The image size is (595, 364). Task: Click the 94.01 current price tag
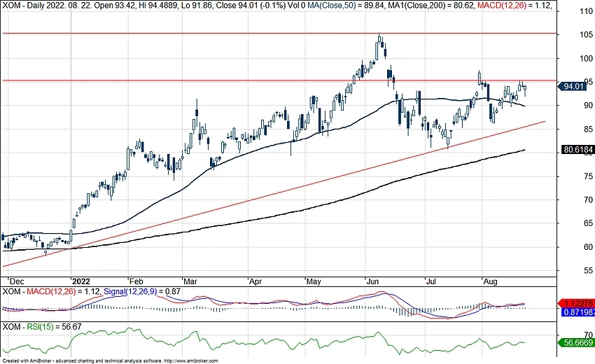pos(571,86)
